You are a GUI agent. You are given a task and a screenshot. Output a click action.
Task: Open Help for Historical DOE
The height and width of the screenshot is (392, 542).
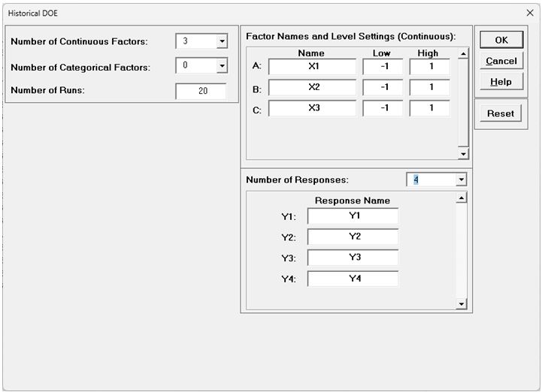point(501,82)
